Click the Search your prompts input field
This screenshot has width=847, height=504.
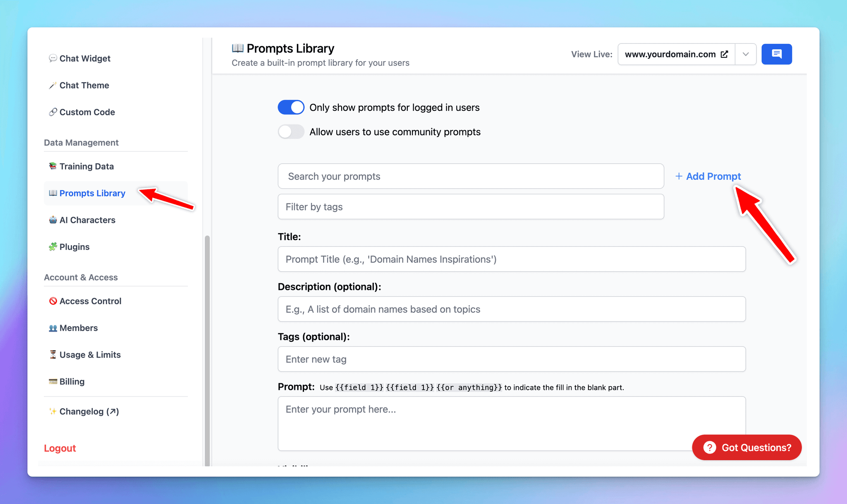click(x=471, y=176)
